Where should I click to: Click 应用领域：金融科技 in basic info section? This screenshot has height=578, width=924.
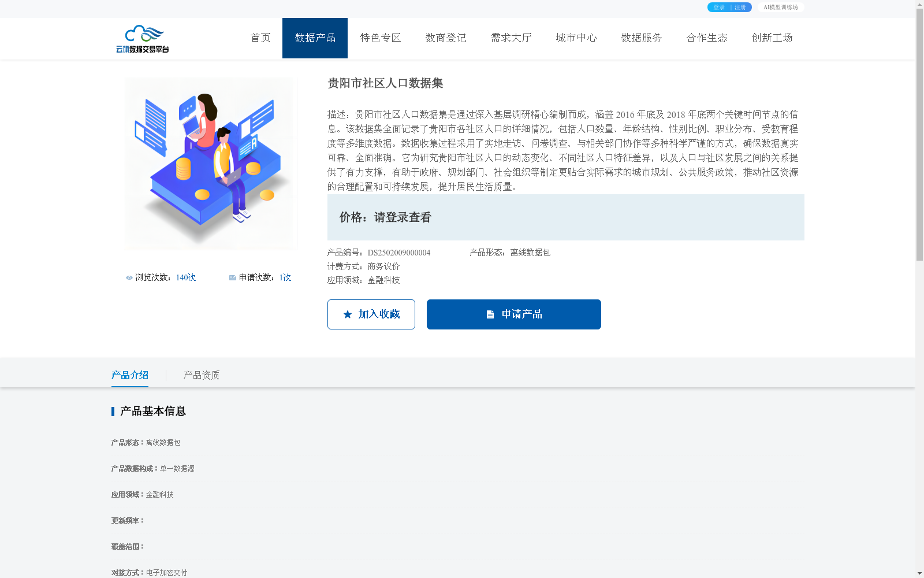click(x=143, y=495)
